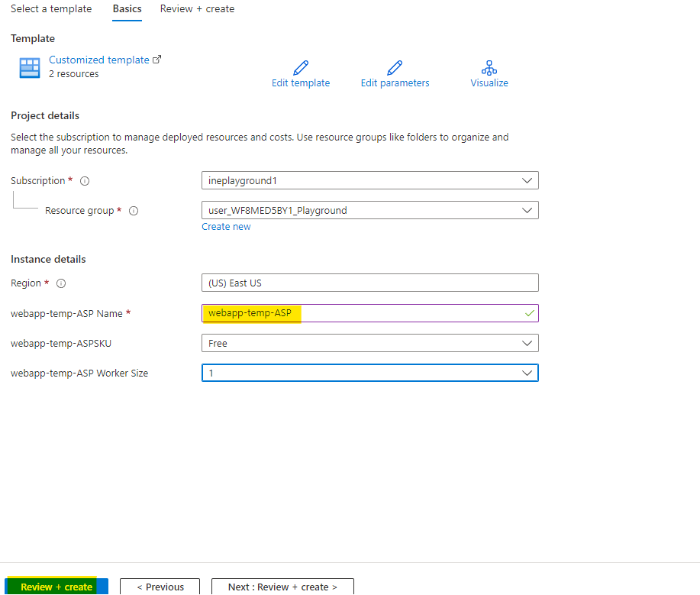This screenshot has width=700, height=595.
Task: Click the Create new resource group link
Action: coord(226,227)
